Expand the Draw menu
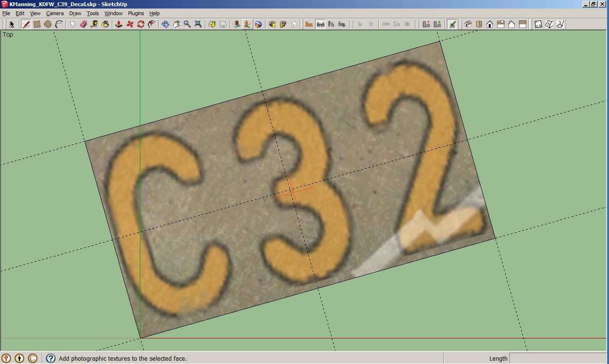Viewport: 609px width, 364px height. [x=75, y=13]
